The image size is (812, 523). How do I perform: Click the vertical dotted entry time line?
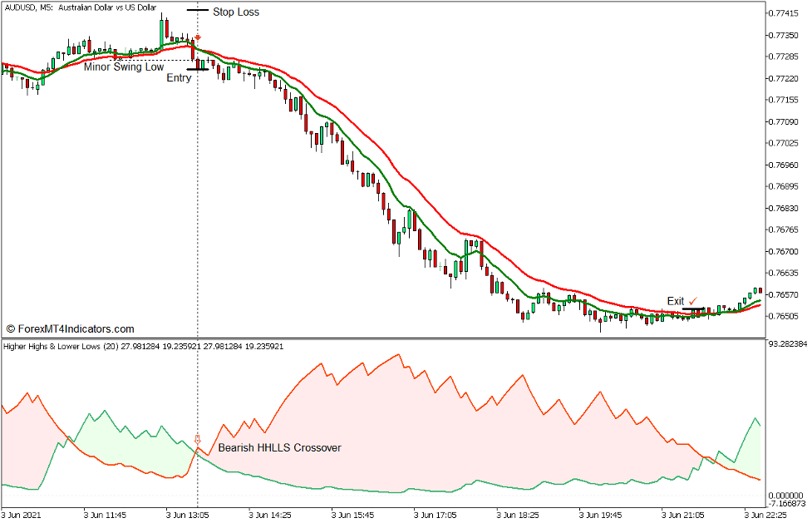click(x=198, y=208)
